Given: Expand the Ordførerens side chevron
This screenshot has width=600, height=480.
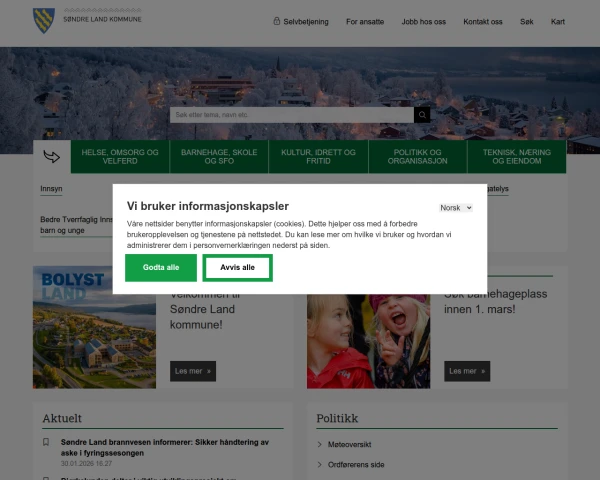Looking at the screenshot, I should point(320,465).
